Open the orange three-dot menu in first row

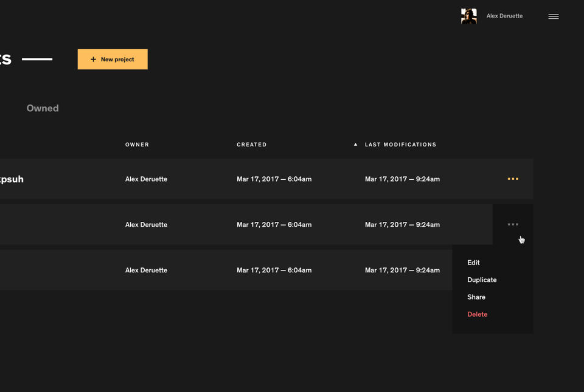click(513, 179)
